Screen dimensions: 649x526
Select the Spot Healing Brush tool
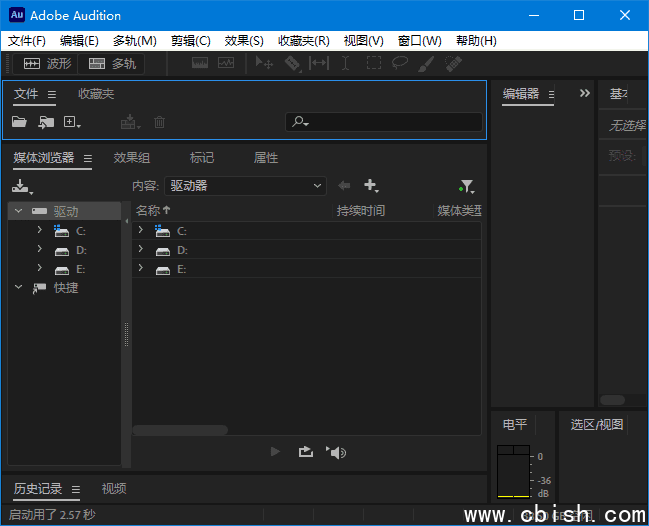pos(453,63)
